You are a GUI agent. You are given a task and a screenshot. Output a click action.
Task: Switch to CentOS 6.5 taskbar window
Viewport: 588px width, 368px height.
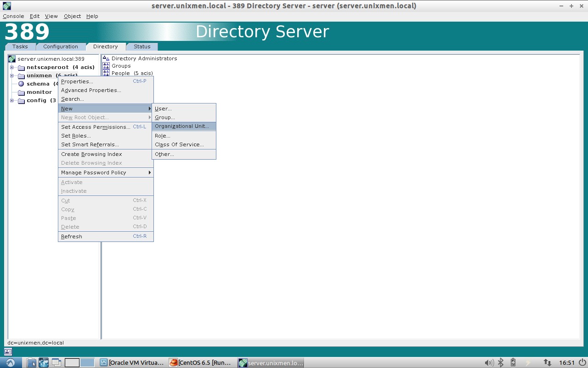pyautogui.click(x=201, y=362)
